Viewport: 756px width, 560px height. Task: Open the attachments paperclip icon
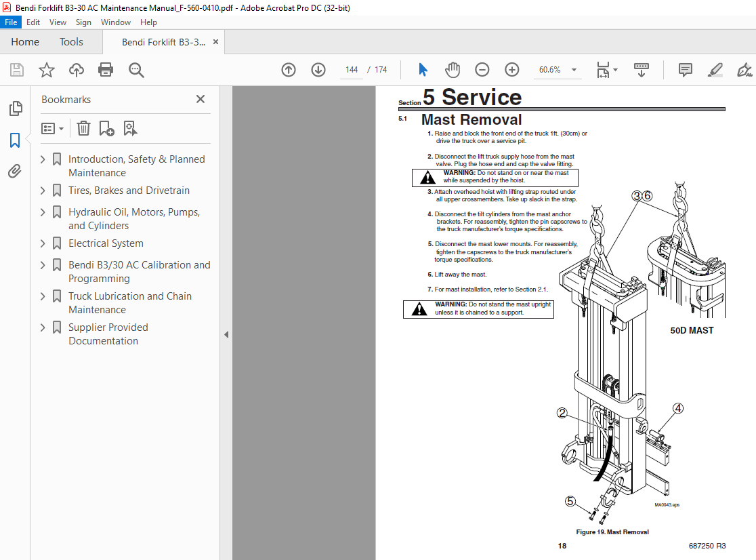tap(15, 172)
